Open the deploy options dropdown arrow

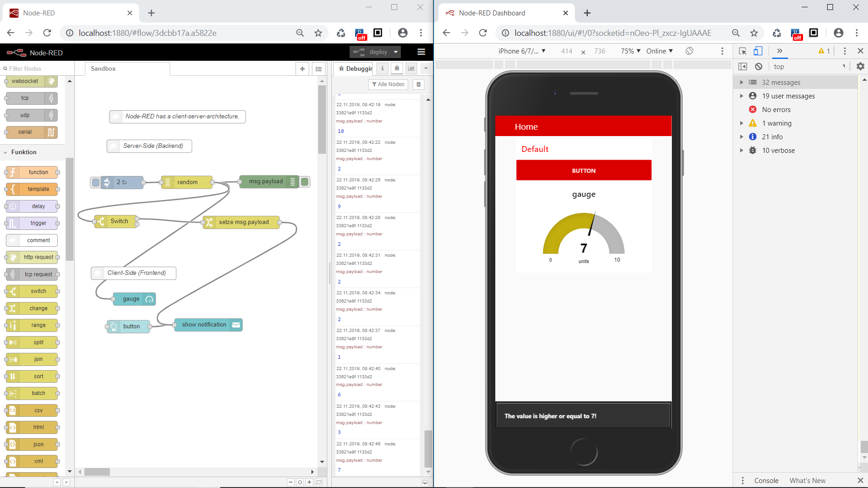396,52
